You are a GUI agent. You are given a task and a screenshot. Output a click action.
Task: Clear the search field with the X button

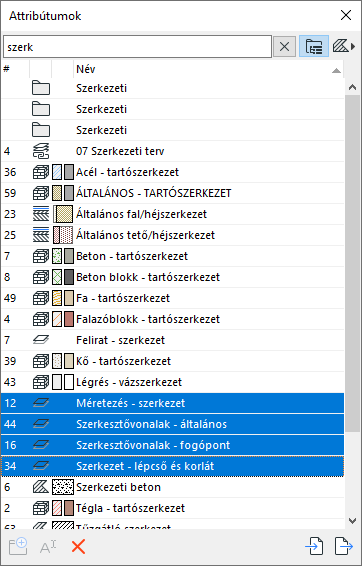284,47
